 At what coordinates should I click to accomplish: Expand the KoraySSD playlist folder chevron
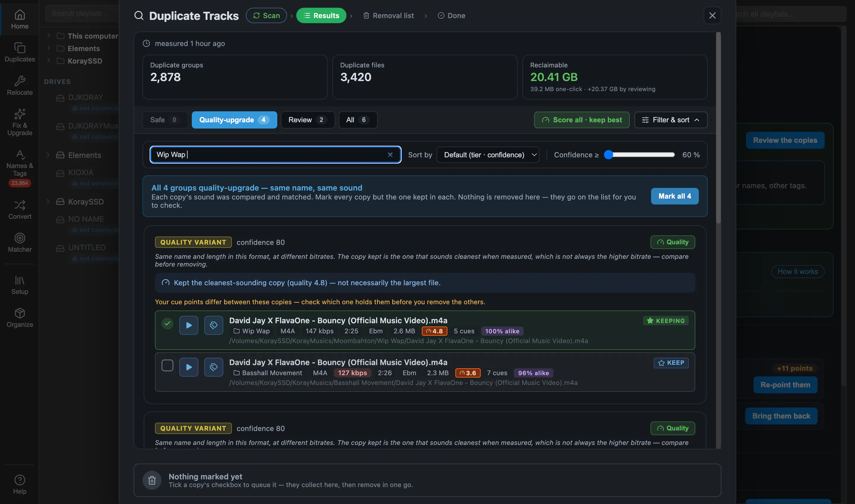pos(49,61)
